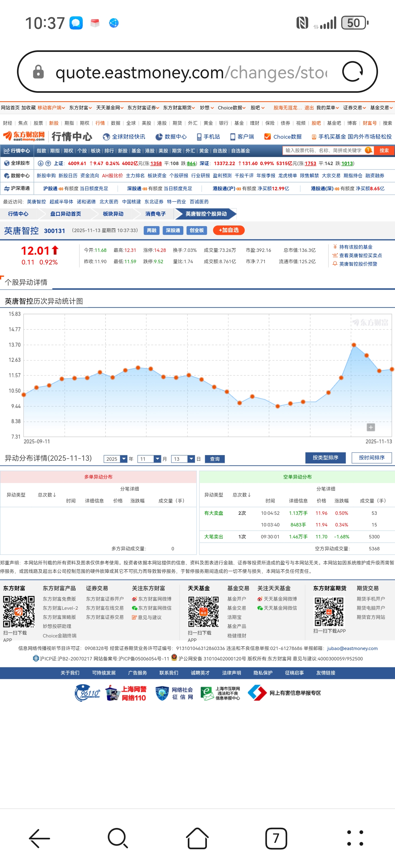This screenshot has height=868, width=395.
Task: Open the tab switcher showing 7 tabs
Action: pyautogui.click(x=276, y=838)
